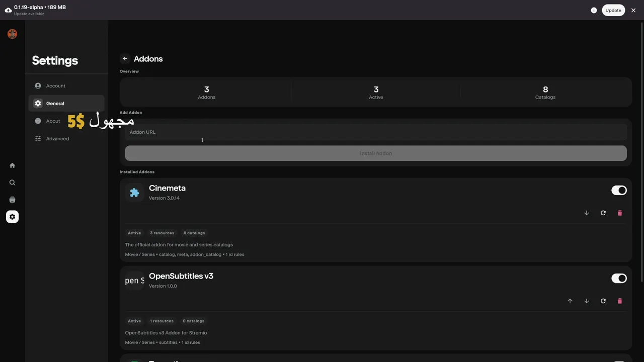Click the OpenSubtitles v3 logo
Viewport: 644px width, 362px height.
[134, 281]
